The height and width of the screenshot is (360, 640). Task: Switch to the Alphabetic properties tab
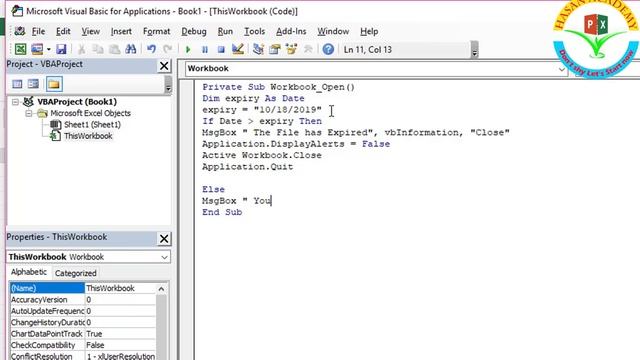tap(29, 272)
